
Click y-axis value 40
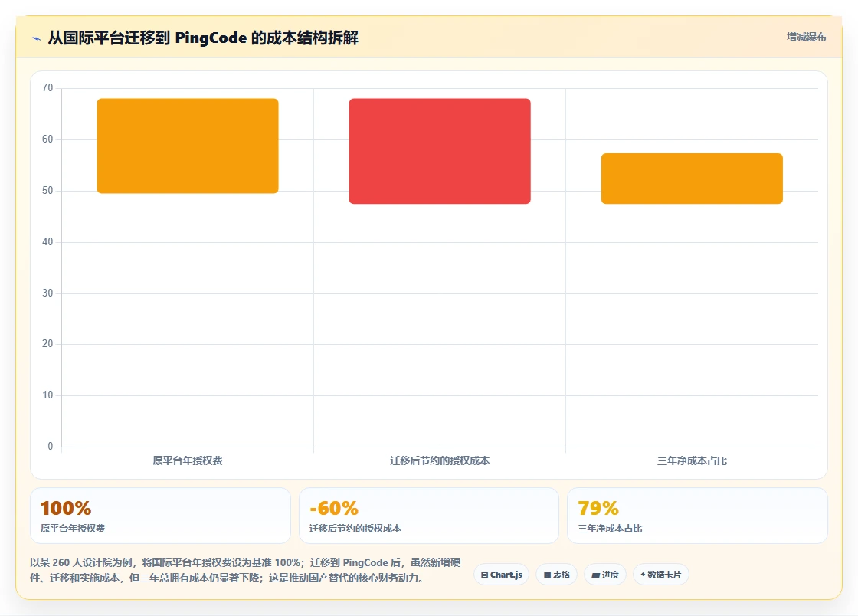click(x=47, y=241)
